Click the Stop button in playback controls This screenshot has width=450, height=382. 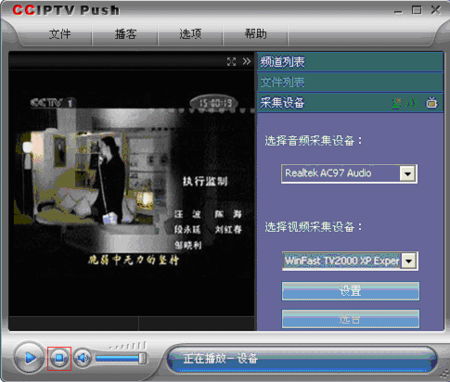pos(59,358)
